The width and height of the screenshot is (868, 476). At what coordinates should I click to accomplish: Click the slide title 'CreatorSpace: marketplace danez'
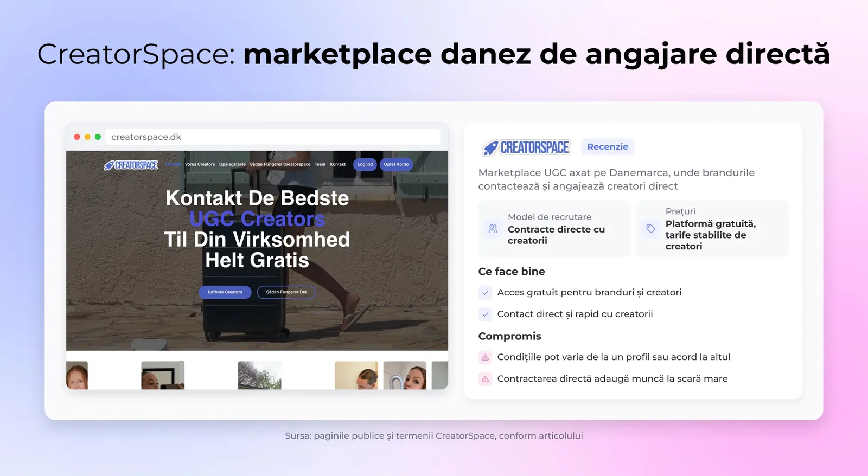coord(433,54)
